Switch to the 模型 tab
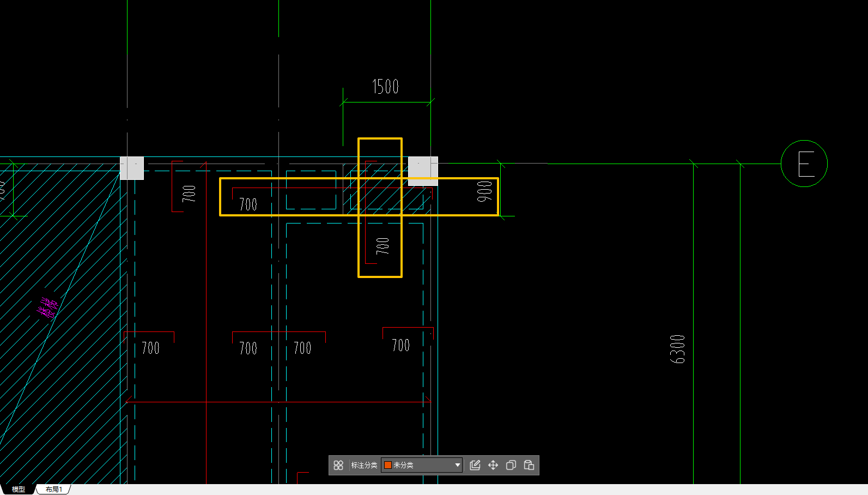 [18, 490]
